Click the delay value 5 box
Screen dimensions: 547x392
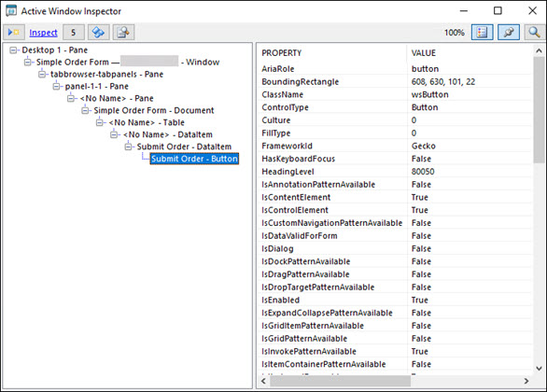(73, 33)
